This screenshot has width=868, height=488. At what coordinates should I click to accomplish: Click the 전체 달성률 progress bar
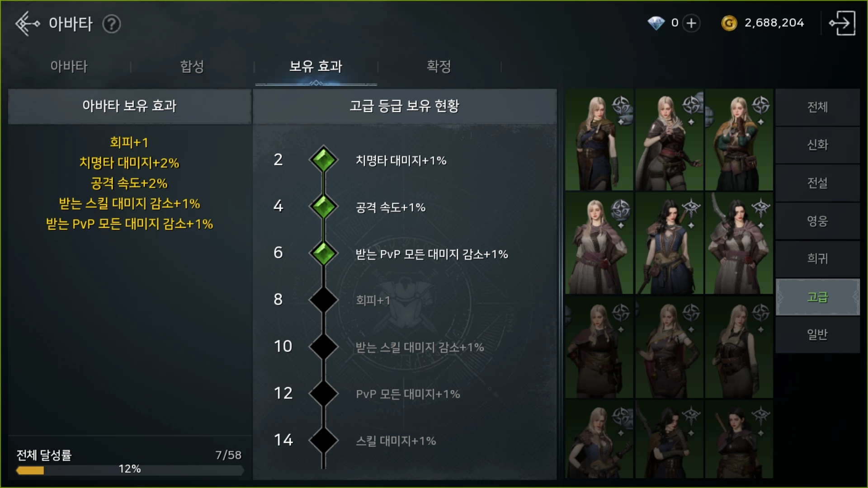pyautogui.click(x=130, y=470)
